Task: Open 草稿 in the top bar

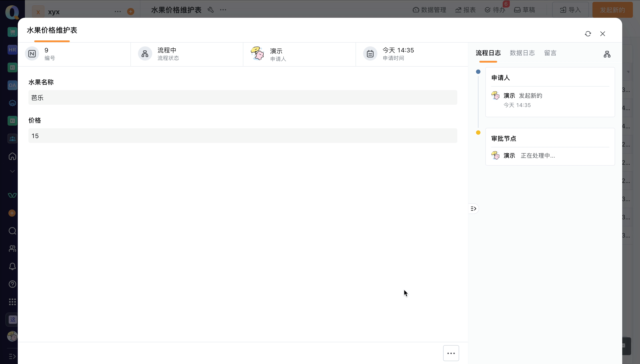Action: (x=524, y=10)
